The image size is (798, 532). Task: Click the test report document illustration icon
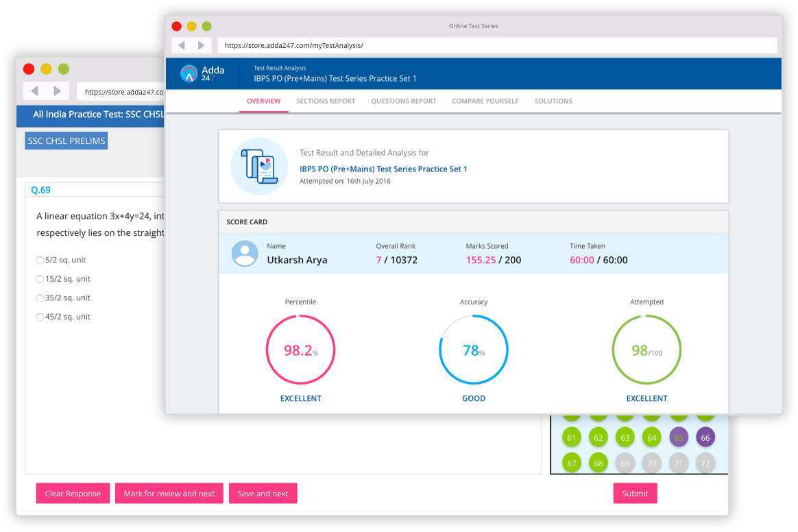tap(260, 167)
